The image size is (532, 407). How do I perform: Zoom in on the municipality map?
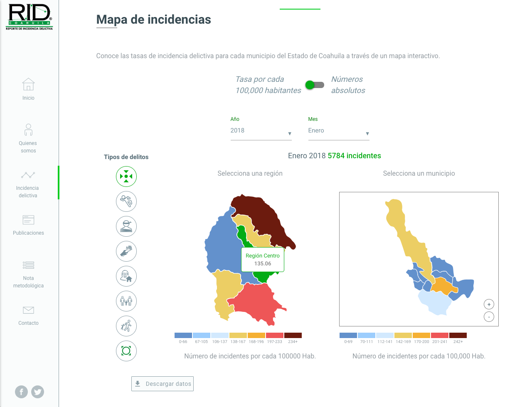click(x=489, y=304)
